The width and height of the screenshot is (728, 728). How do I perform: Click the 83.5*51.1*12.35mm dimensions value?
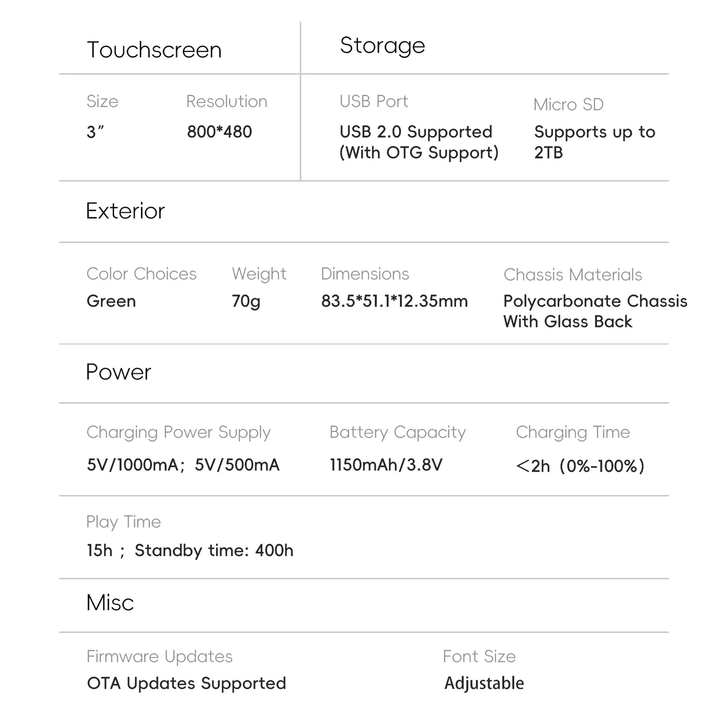(394, 301)
